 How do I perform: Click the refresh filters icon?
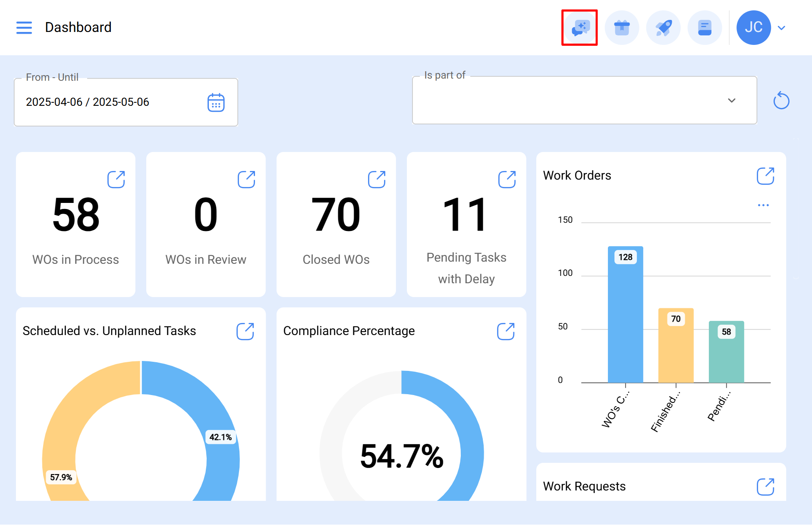[781, 100]
